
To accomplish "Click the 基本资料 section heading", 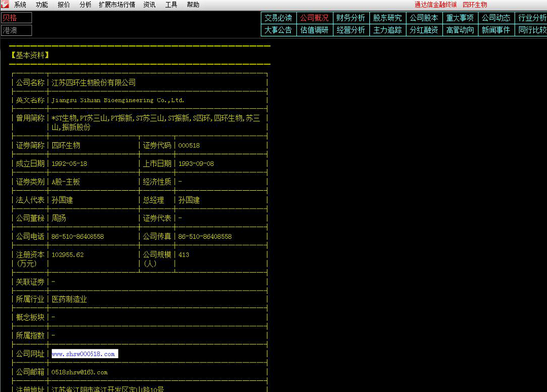I will (30, 55).
